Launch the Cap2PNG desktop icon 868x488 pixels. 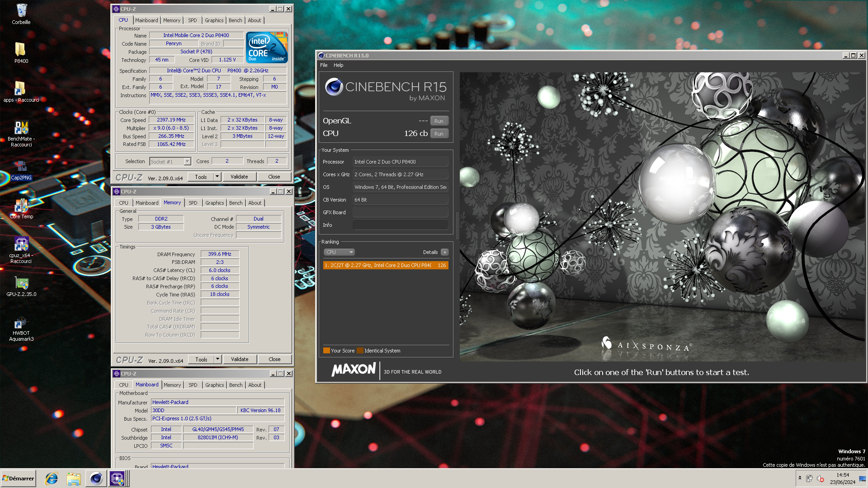pyautogui.click(x=21, y=170)
